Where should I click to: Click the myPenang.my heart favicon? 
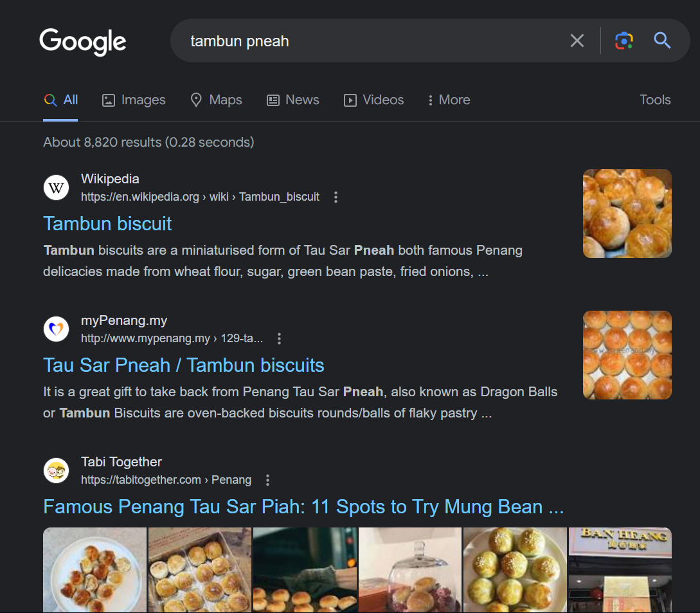point(57,329)
